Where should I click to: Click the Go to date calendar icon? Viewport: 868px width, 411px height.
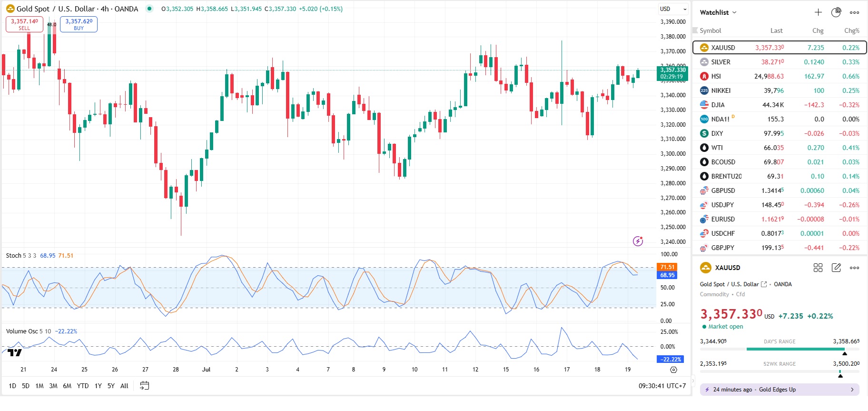tap(145, 386)
